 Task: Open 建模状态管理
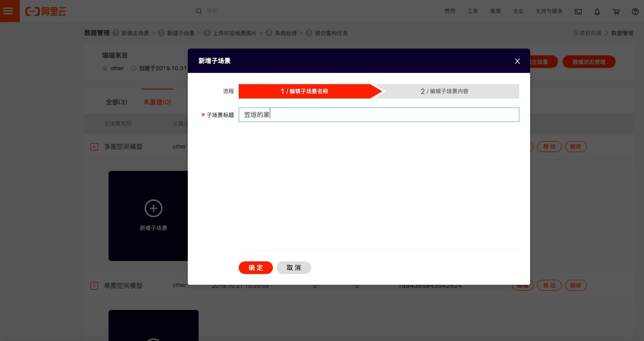589,62
